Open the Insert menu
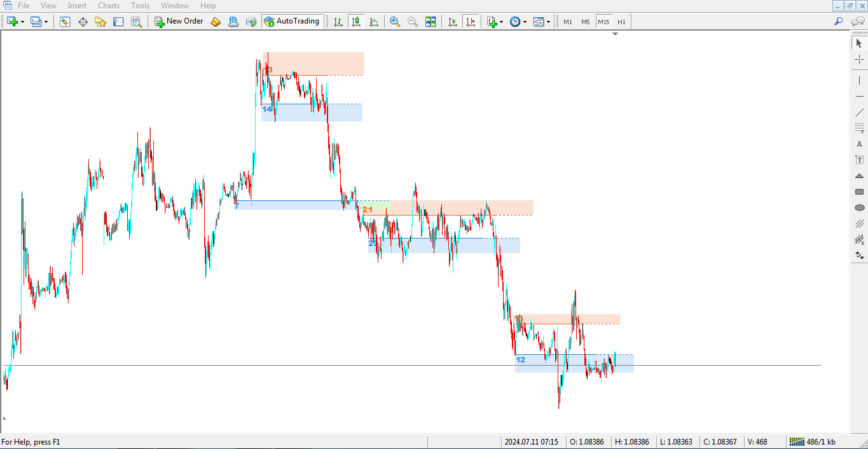The width and height of the screenshot is (868, 449). click(77, 6)
